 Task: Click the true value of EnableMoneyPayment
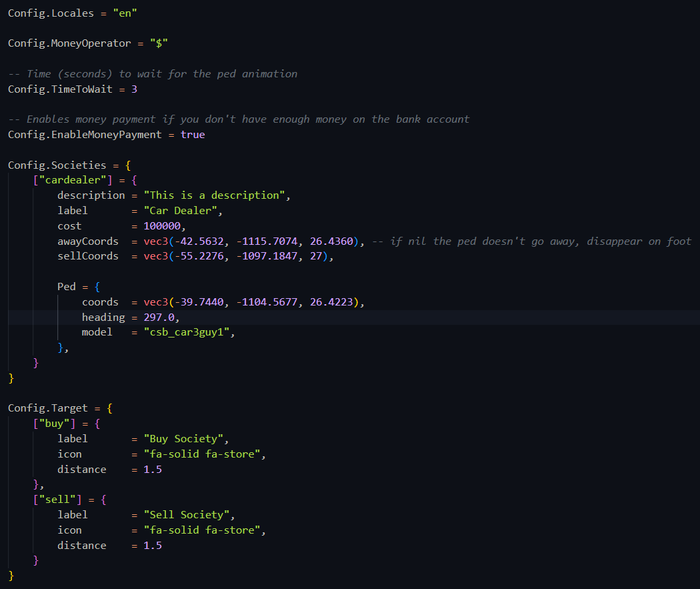[193, 135]
